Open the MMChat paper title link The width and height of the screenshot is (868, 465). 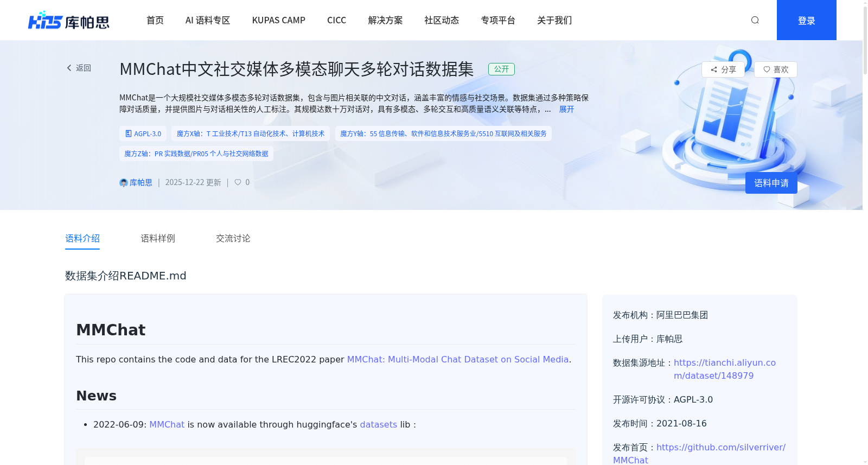coord(458,359)
